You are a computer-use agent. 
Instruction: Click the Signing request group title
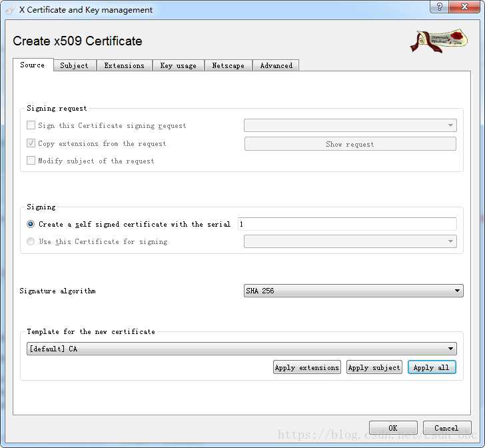pyautogui.click(x=57, y=109)
